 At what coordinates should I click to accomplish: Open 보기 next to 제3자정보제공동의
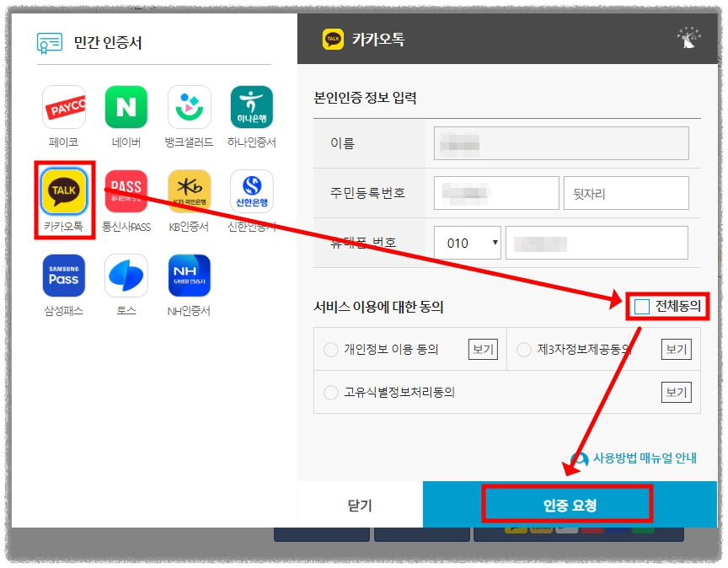pos(677,349)
